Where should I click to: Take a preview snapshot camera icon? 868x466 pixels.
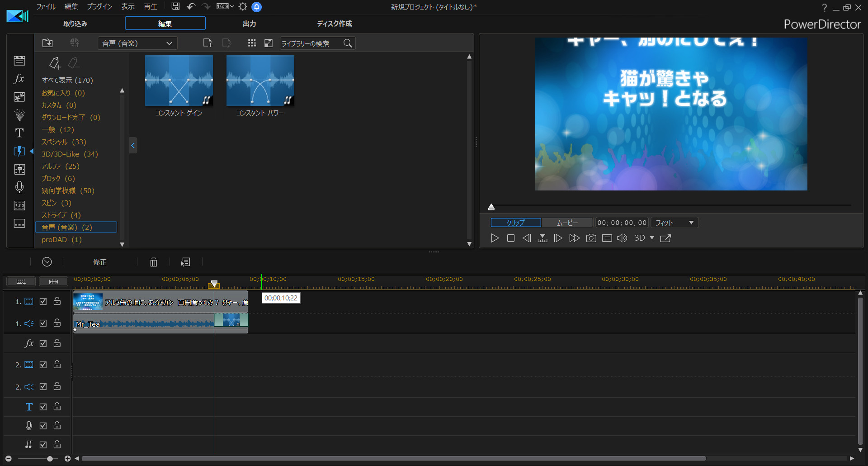tap(591, 238)
